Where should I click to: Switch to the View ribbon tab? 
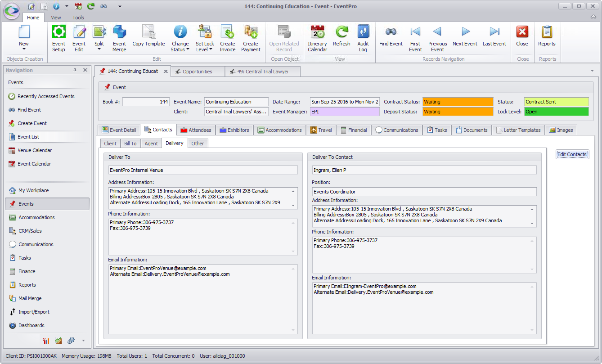point(56,18)
